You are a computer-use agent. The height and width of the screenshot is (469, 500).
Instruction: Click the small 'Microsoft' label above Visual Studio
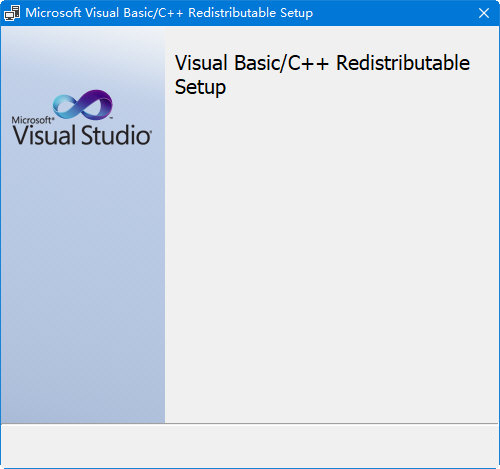[x=32, y=120]
